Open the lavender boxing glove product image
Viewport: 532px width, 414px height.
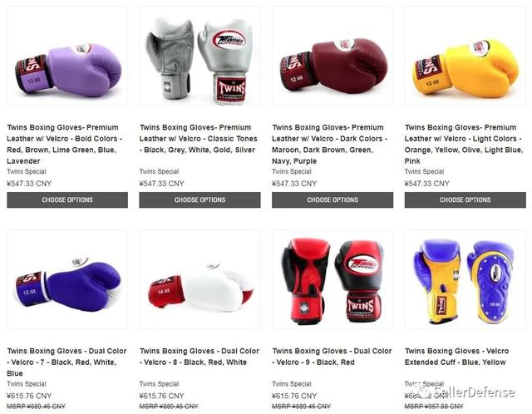click(x=67, y=56)
